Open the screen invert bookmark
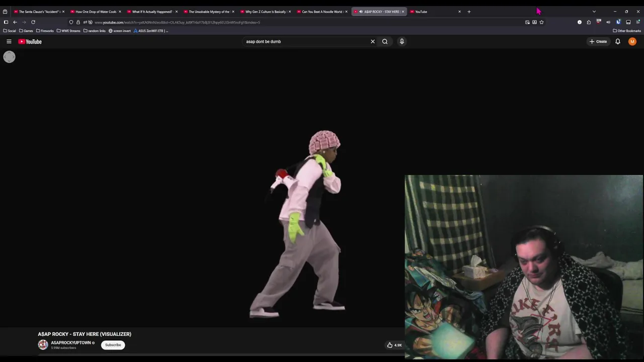644x362 pixels. coord(119,31)
